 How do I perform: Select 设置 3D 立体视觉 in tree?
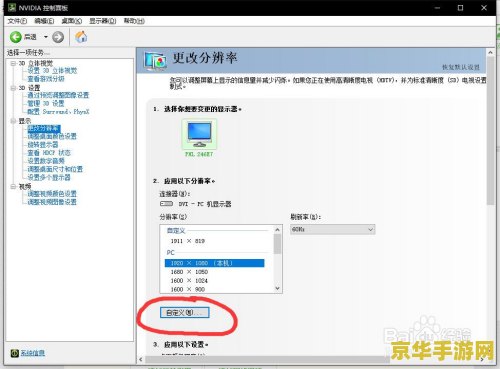[52, 71]
